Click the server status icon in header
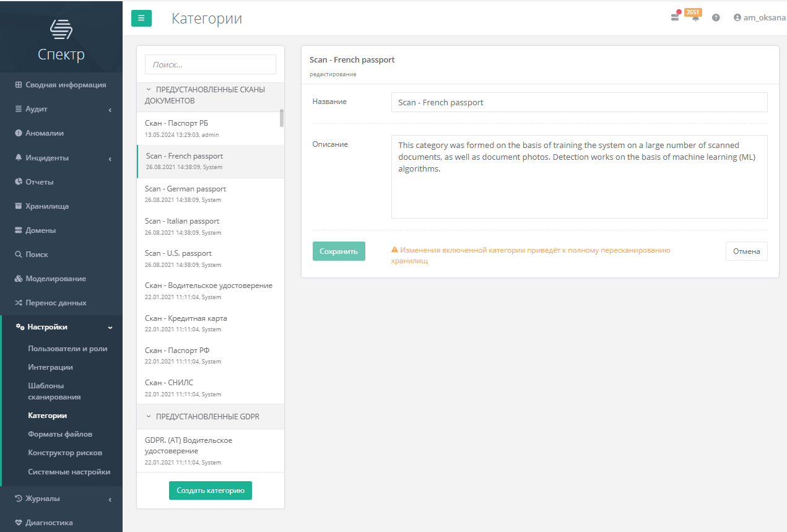 [x=675, y=17]
